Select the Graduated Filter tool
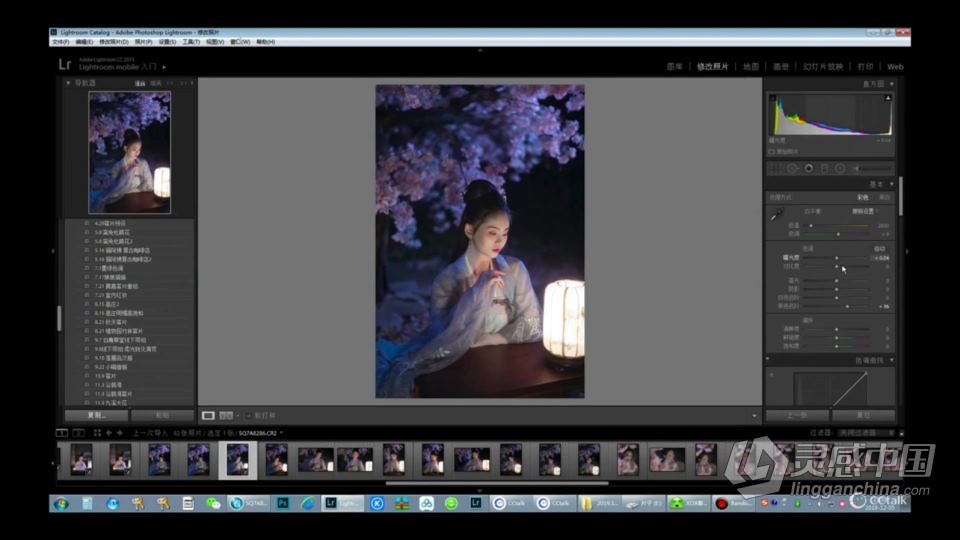 (825, 168)
